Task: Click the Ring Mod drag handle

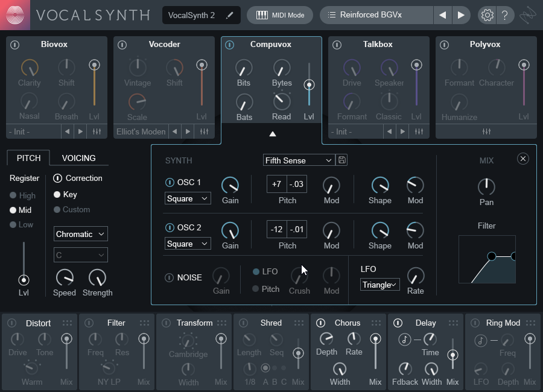Action: tap(530, 323)
